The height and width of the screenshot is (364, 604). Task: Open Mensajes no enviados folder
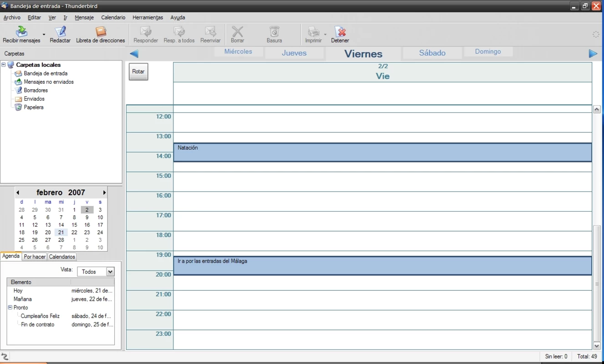point(49,82)
